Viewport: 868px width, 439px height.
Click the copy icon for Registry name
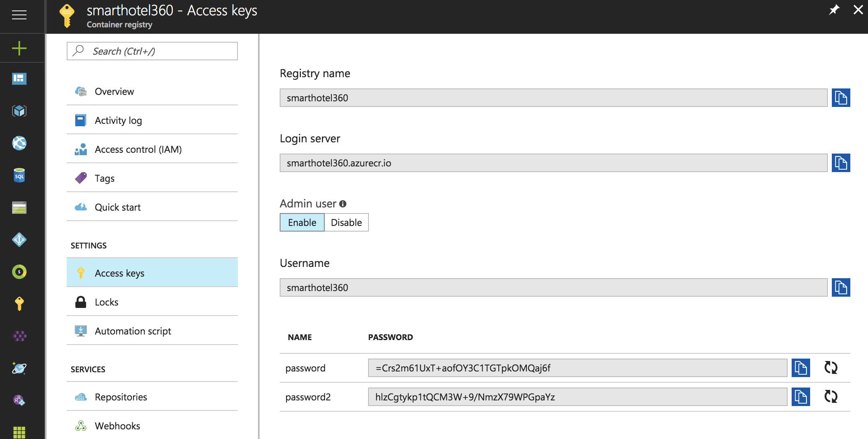(842, 97)
